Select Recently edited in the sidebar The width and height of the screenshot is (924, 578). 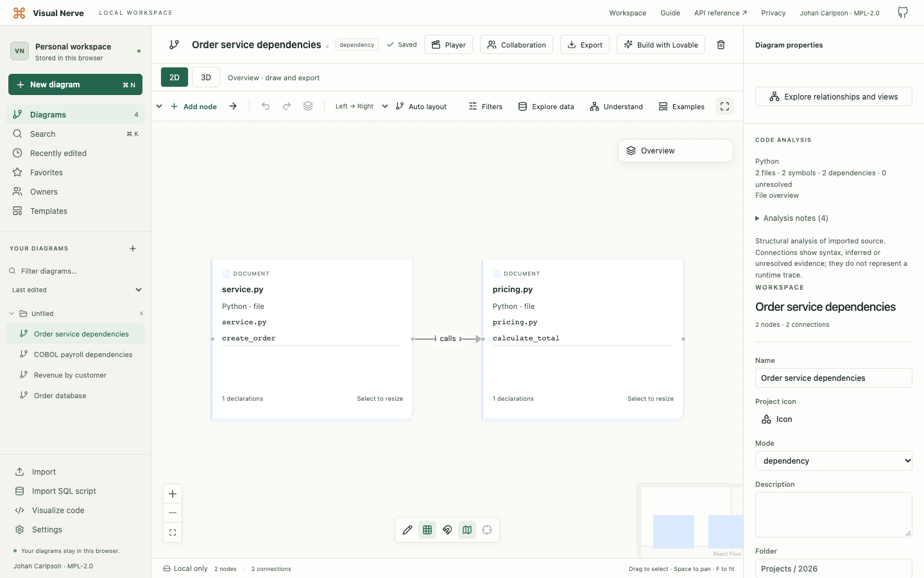tap(76, 153)
